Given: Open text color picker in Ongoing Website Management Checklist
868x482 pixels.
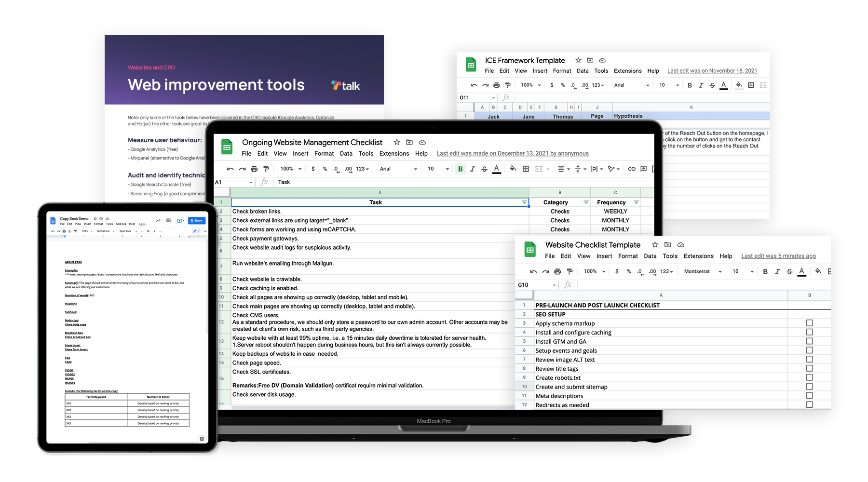Looking at the screenshot, I should tap(497, 169).
